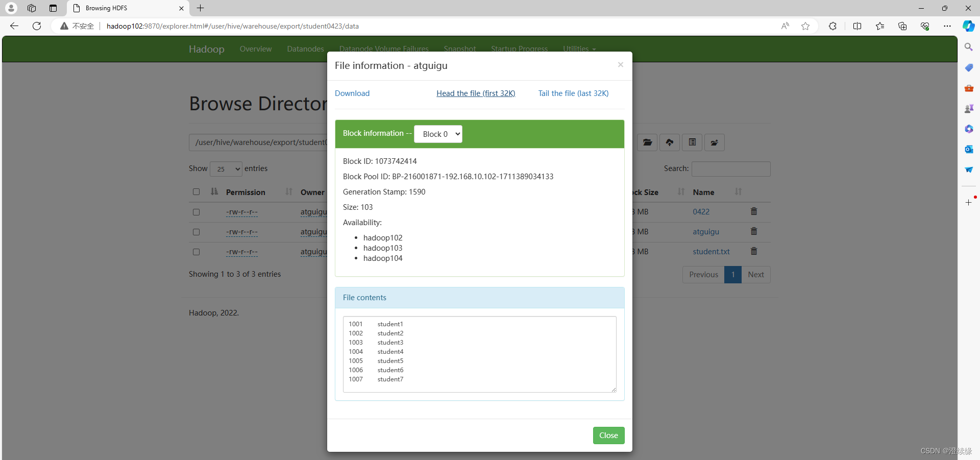Open the sidebar Shopping tag icon

pos(969,67)
